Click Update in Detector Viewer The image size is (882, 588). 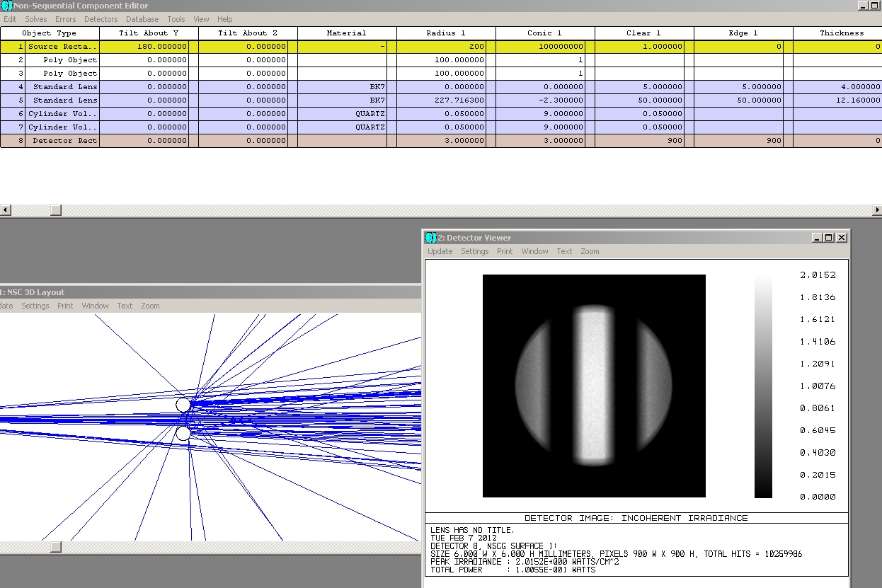pos(440,251)
